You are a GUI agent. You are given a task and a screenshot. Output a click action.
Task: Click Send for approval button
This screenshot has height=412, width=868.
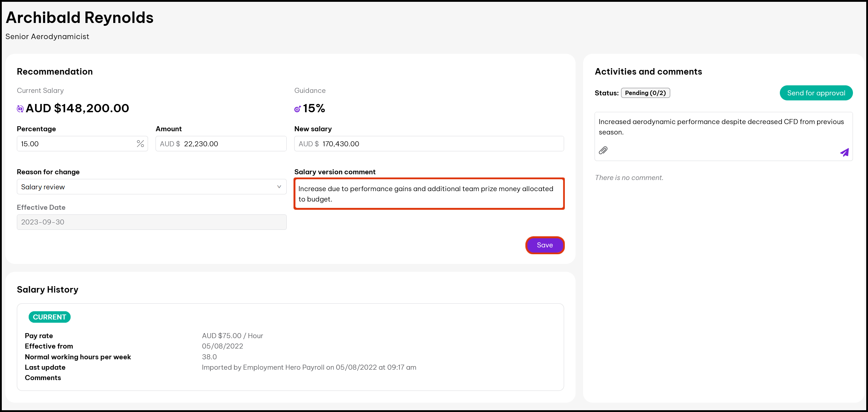coord(816,93)
